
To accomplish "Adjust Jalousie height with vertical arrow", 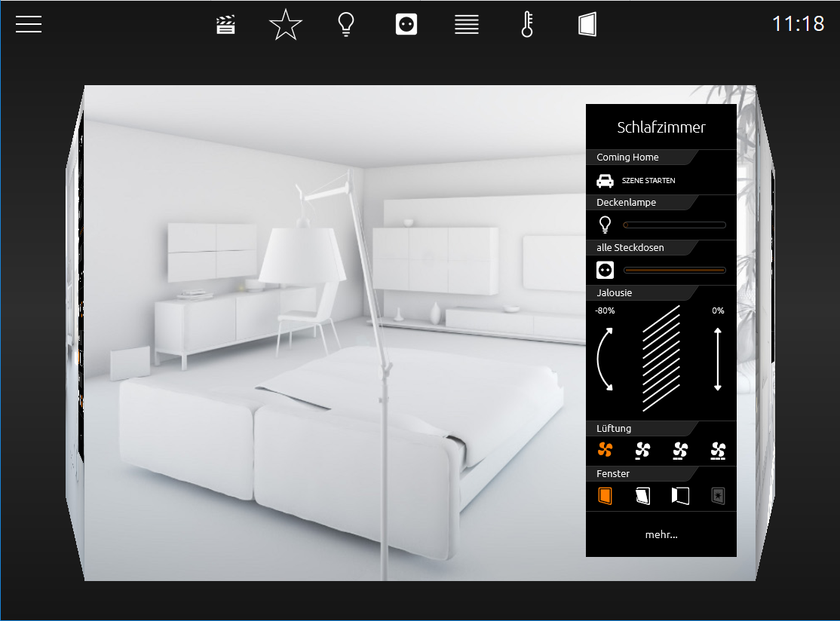I will [718, 359].
